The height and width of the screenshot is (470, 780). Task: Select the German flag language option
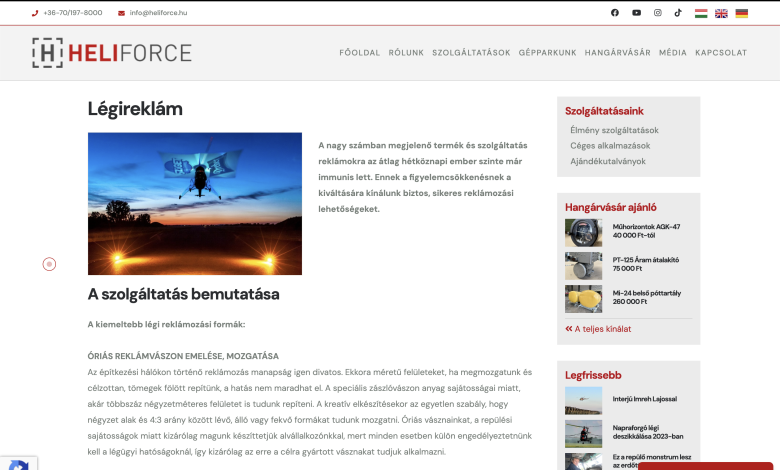pos(741,13)
